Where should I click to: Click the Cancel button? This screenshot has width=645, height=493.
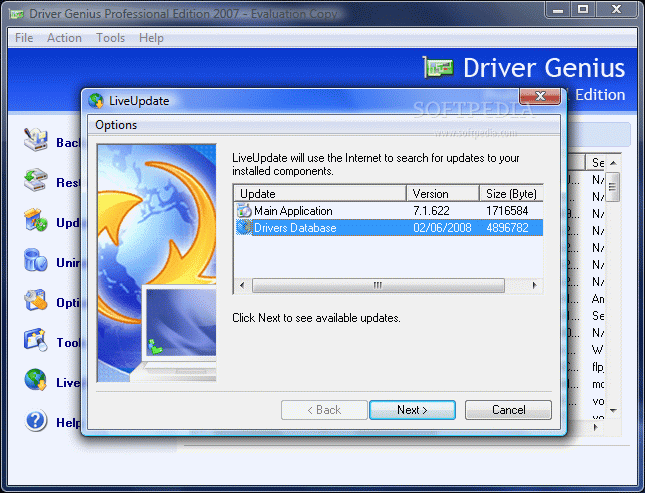click(508, 410)
